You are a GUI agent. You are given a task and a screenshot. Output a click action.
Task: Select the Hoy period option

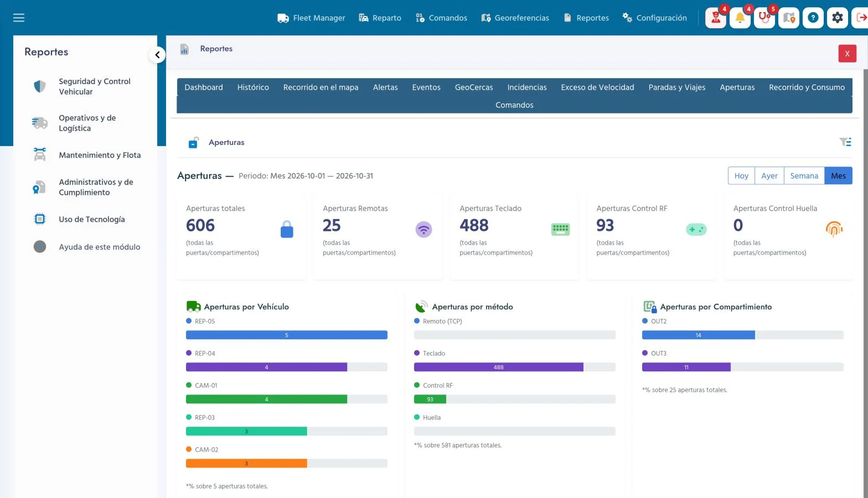(741, 176)
